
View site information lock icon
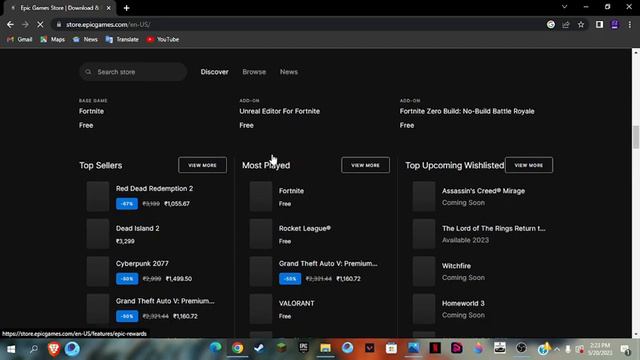(x=59, y=24)
